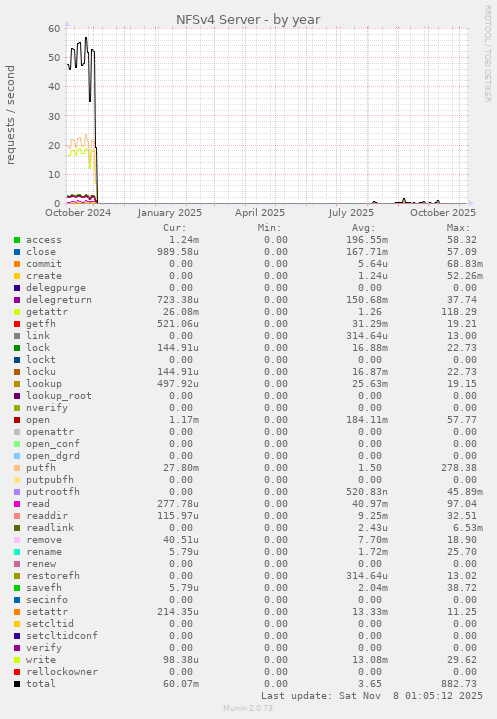Click the 'Avg:' column header
The height and width of the screenshot is (719, 497).
pos(364,228)
